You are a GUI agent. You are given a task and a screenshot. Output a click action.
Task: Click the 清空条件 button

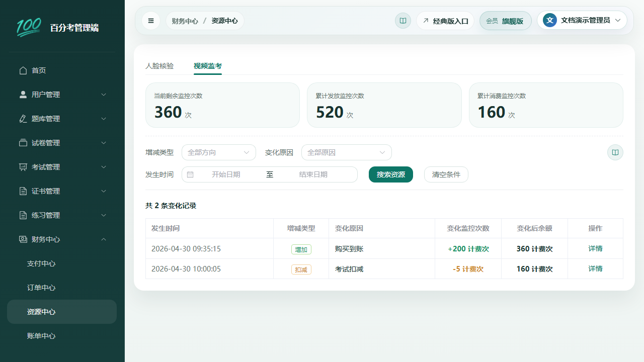[446, 174]
